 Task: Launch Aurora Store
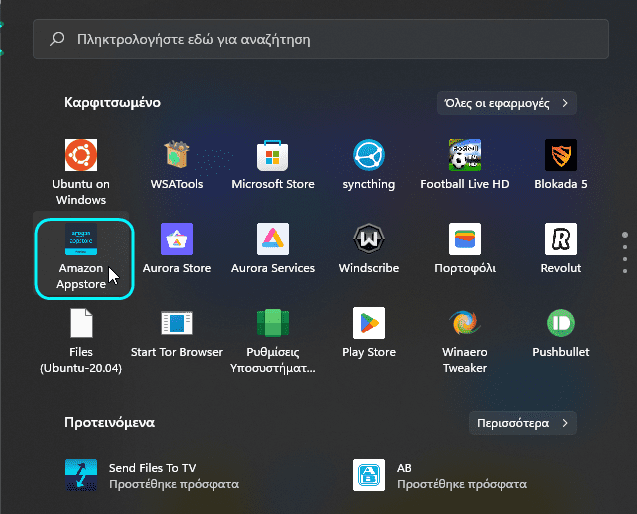tap(177, 249)
